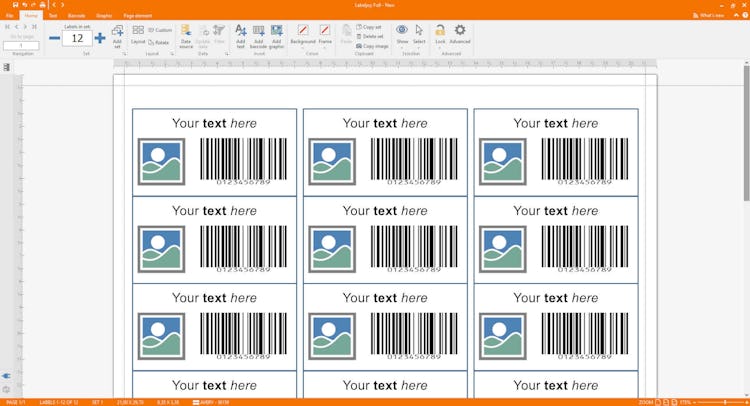Screen dimensions: 750x406
Task: Click the help icon beside ribbon collapse
Action: click(x=745, y=16)
